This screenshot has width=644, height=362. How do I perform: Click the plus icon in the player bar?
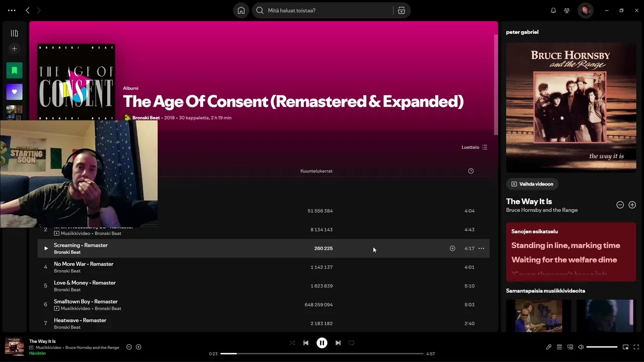point(138,347)
